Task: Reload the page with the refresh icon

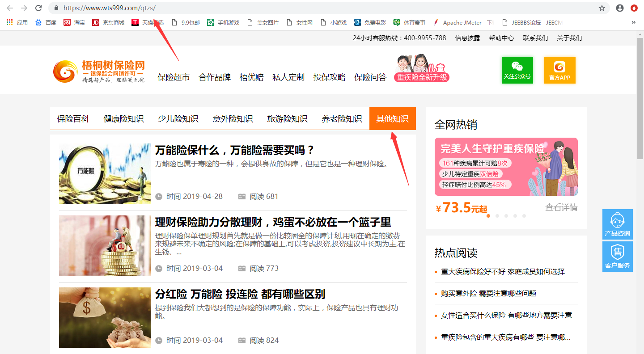Action: 38,8
